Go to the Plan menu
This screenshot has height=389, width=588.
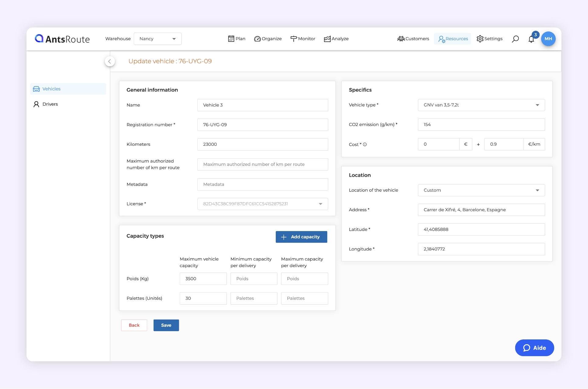pos(236,39)
